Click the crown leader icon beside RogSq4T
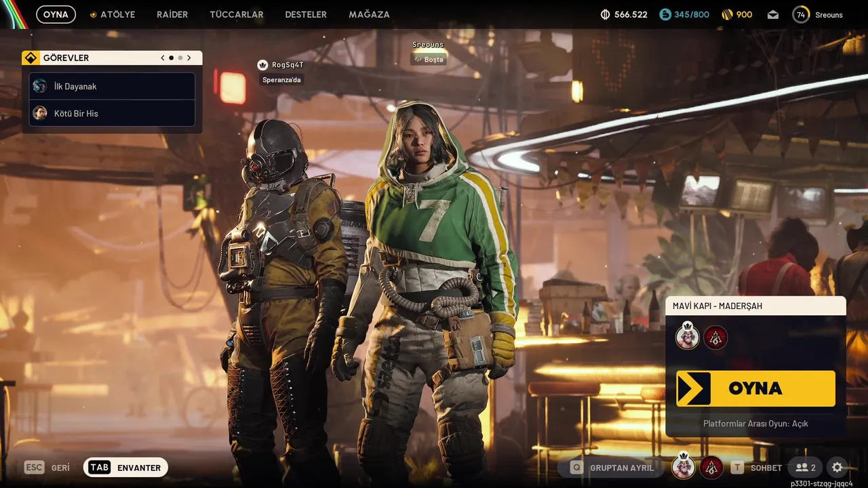This screenshot has height=488, width=868. pyautogui.click(x=263, y=65)
